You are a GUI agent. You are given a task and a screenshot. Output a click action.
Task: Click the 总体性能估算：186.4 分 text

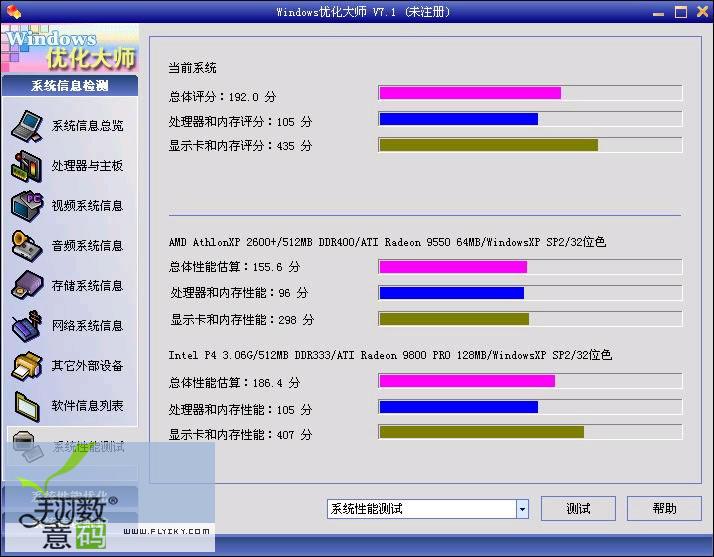click(235, 383)
